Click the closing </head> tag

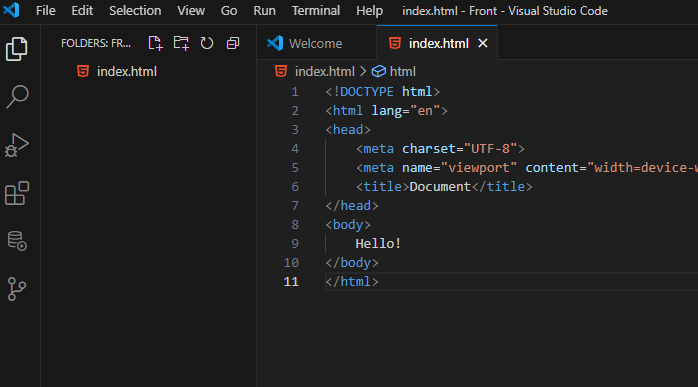pos(352,206)
